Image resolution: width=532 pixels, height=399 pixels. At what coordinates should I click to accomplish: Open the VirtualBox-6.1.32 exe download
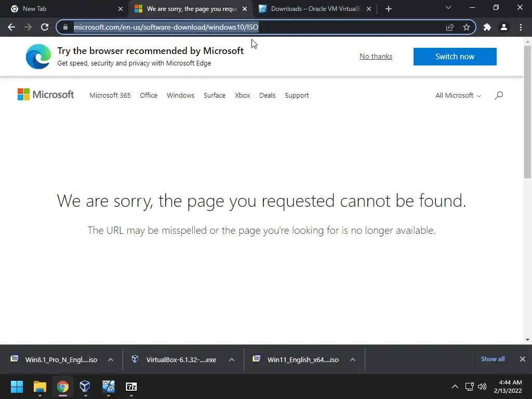pyautogui.click(x=175, y=360)
